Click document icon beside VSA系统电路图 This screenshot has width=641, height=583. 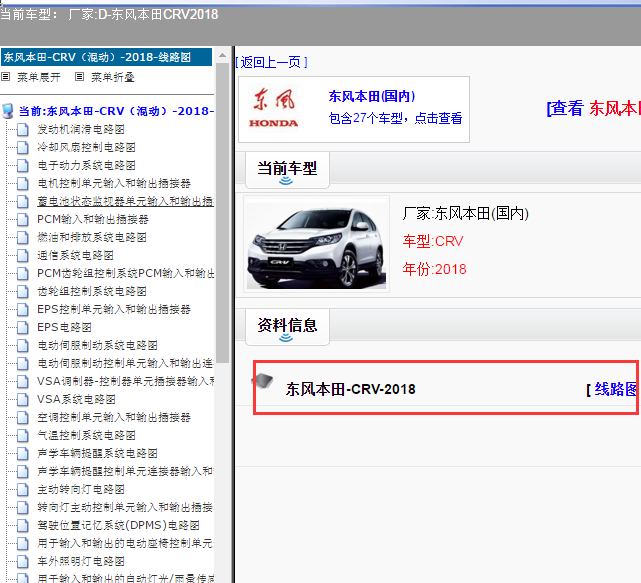[x=23, y=399]
